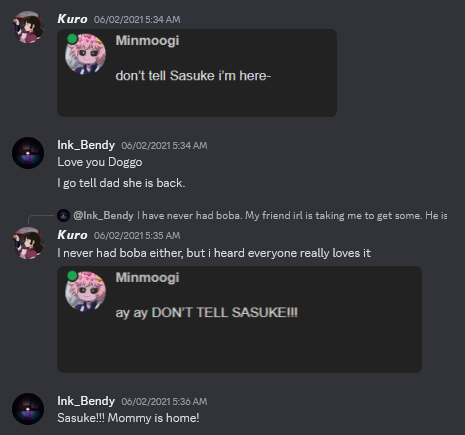Click the small reply avatar beside @Ink_Bendy

(63, 215)
